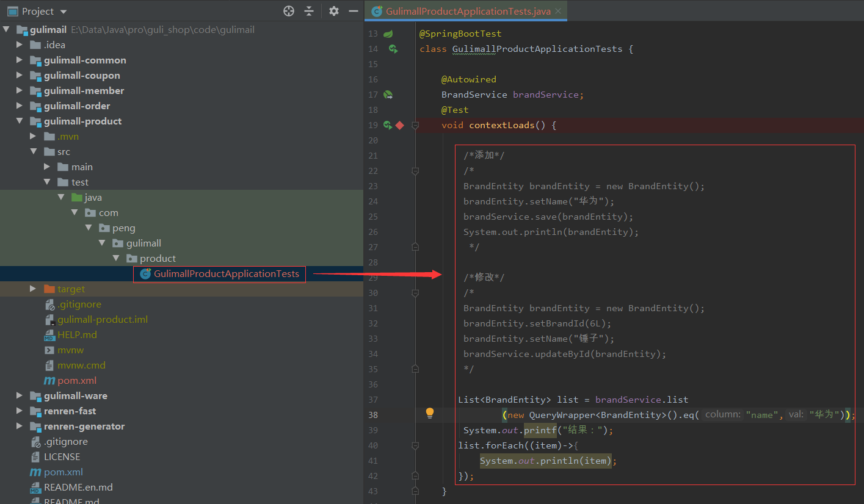Collapse the gulimall-product module
The height and width of the screenshot is (504, 864).
20,121
